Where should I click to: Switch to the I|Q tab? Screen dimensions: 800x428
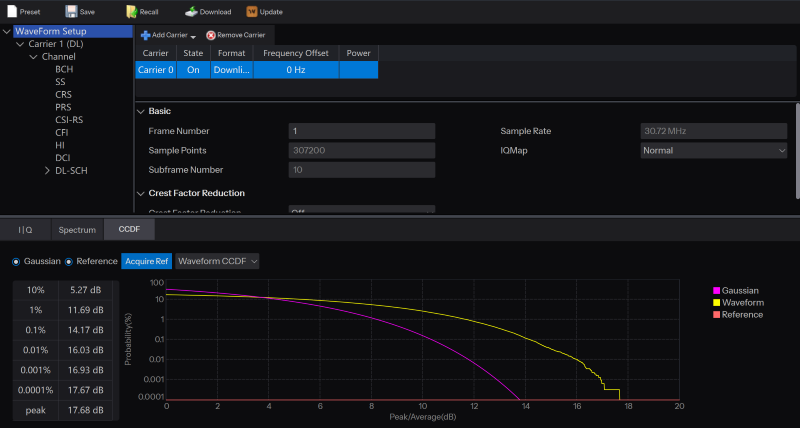[x=25, y=230]
